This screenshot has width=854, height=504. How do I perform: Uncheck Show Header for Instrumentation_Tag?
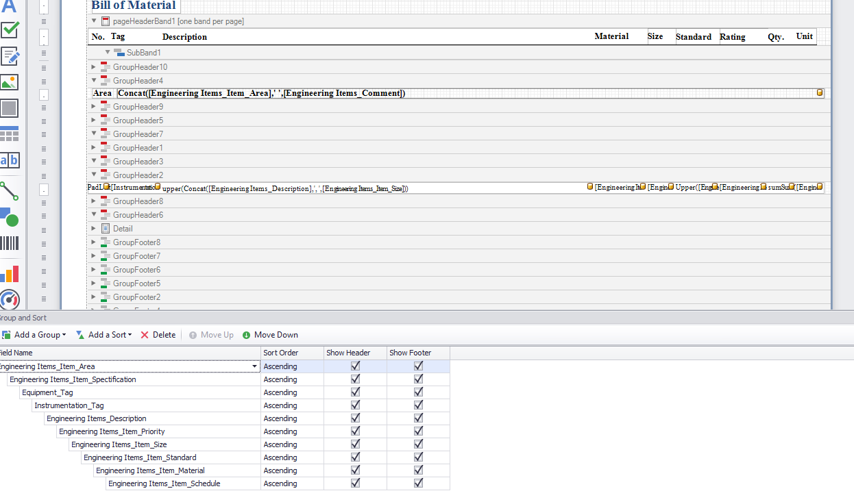click(355, 405)
